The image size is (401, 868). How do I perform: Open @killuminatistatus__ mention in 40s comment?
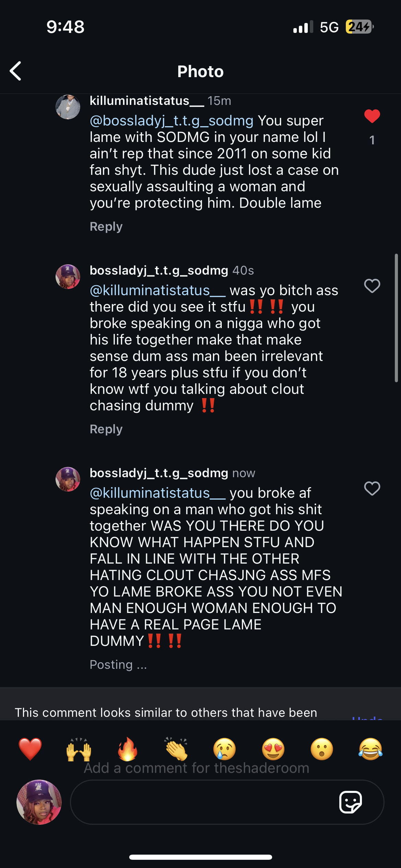[x=158, y=290]
